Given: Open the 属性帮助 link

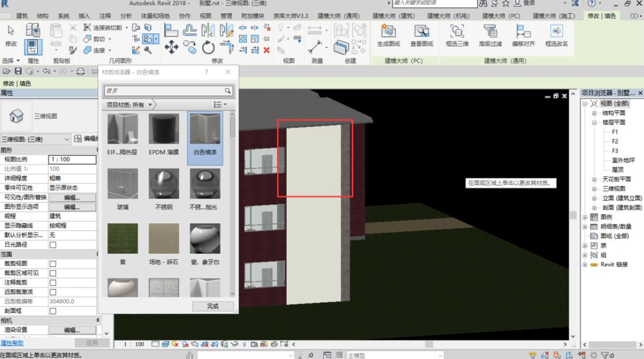Looking at the screenshot, I should (12, 343).
